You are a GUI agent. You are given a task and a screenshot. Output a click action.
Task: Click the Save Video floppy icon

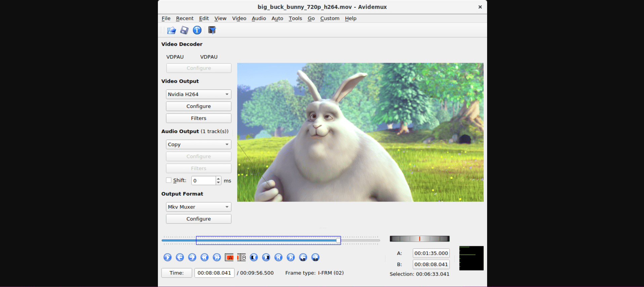[x=184, y=30]
